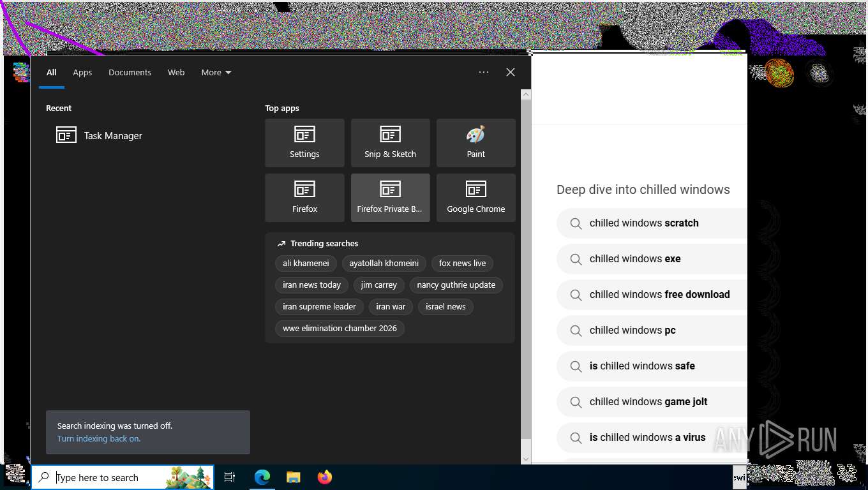Screen dimensions: 868x490
Task: Switch to the Web tab
Action: [176, 72]
